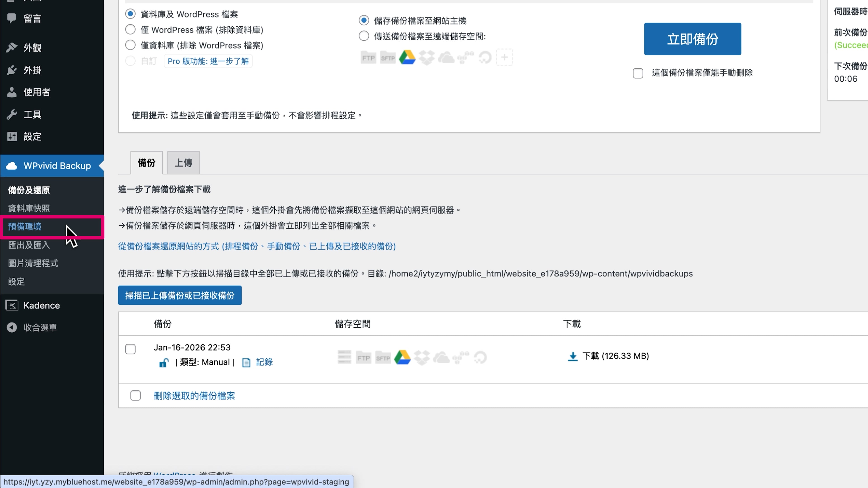Collapse the sidebar with 收合選單

coord(40,327)
